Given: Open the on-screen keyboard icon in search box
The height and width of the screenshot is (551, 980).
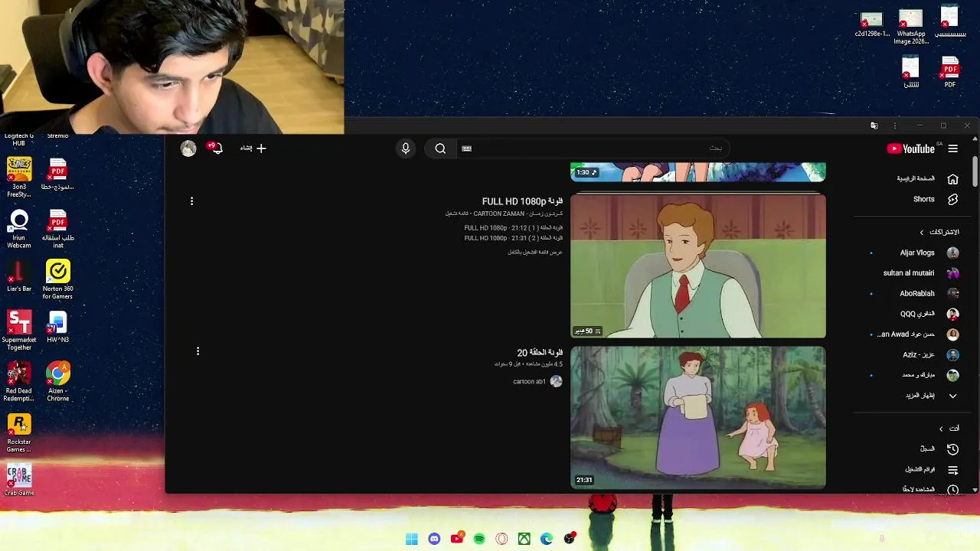Looking at the screenshot, I should 466,148.
